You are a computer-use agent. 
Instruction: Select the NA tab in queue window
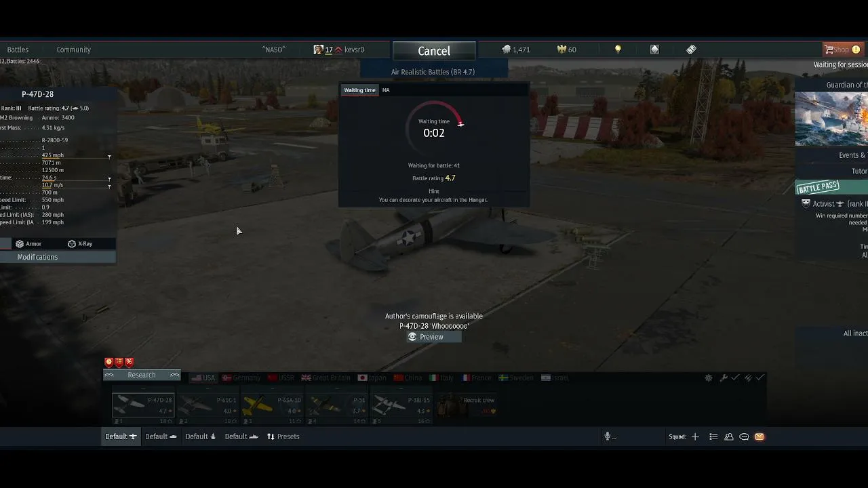386,90
